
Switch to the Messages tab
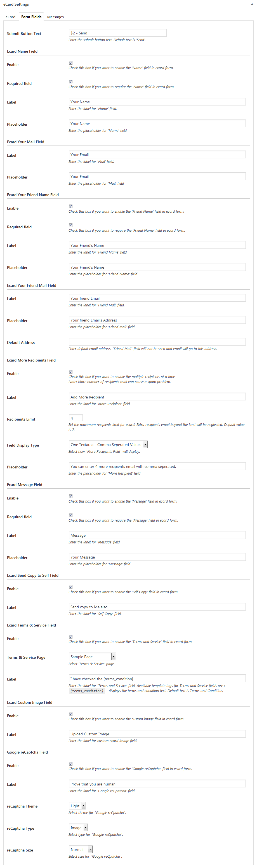[55, 17]
